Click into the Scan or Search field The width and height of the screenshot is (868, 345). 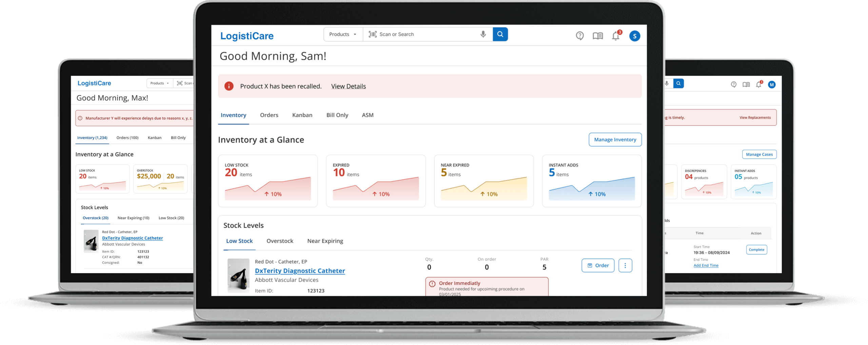[427, 34]
